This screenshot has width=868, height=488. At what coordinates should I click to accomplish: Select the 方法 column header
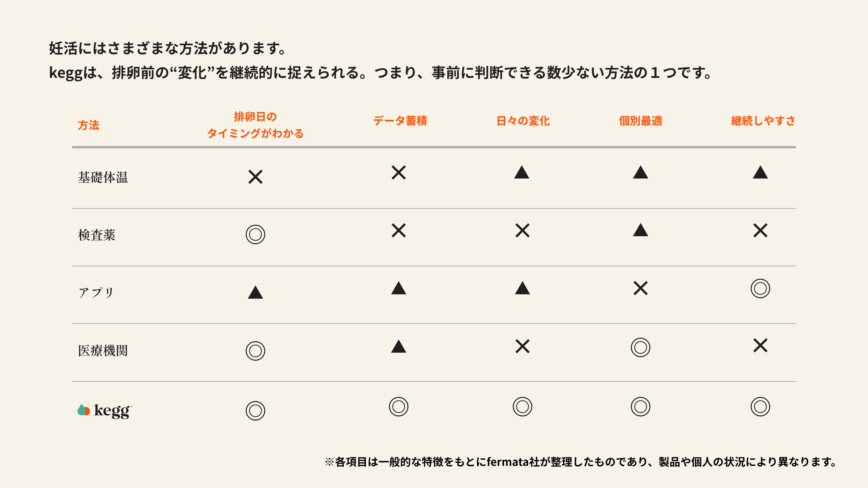[x=88, y=125]
